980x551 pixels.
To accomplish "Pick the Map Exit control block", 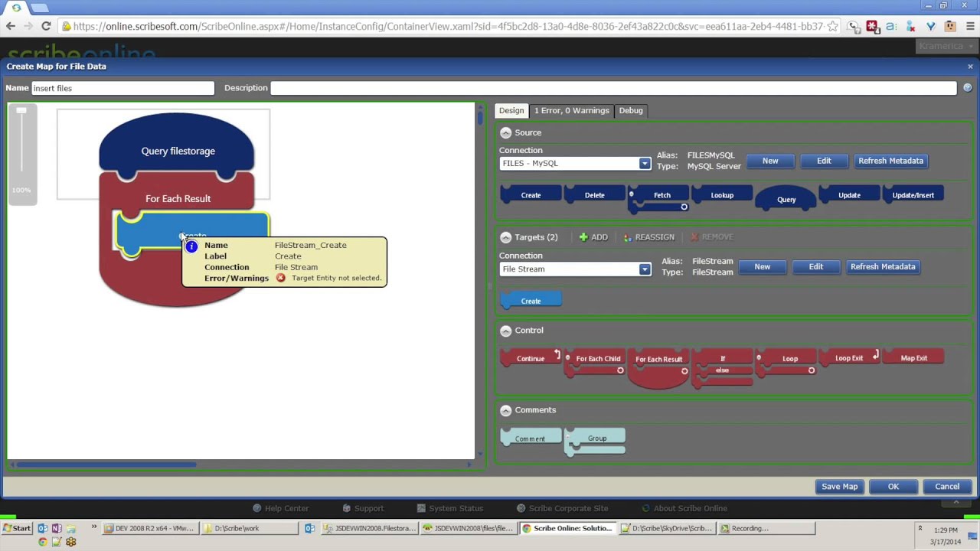I will [x=913, y=358].
